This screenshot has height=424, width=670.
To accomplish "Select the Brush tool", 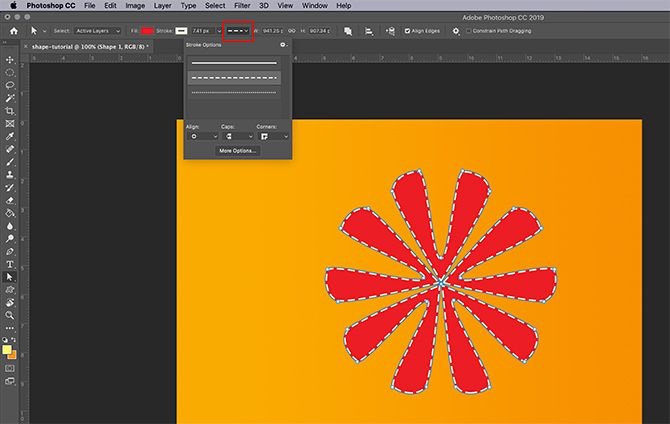I will (10, 161).
